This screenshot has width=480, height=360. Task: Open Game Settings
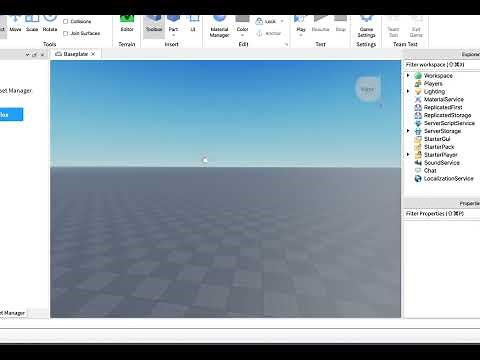(366, 26)
